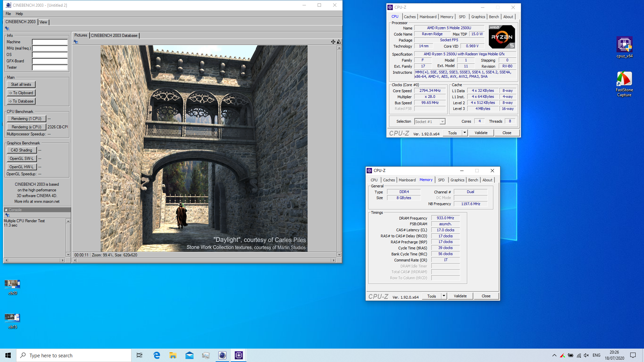Click the pin icon below the CINEBENCH 2003 tab
Screen dimensions: 644x362
click(x=7, y=28)
